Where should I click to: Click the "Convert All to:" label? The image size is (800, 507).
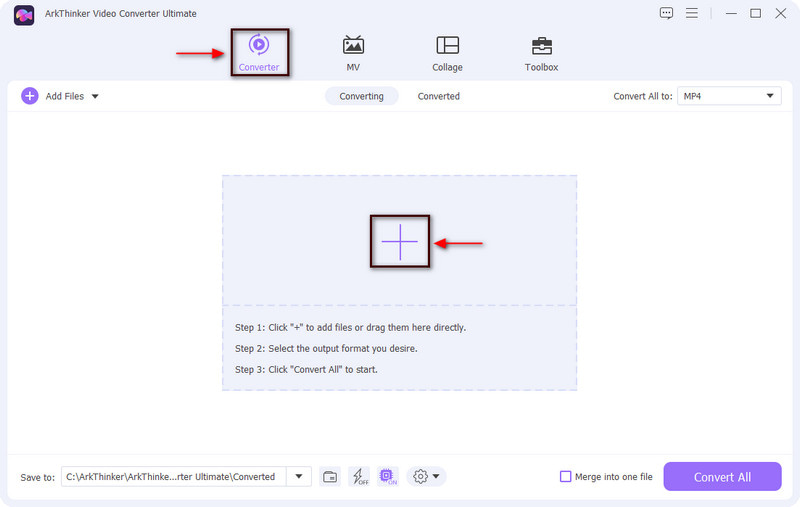point(643,96)
